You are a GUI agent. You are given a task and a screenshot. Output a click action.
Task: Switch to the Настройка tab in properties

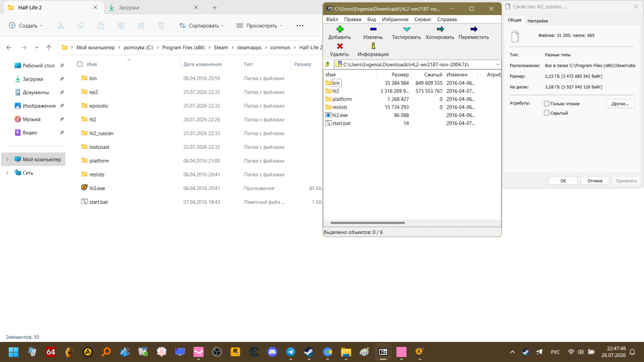[x=538, y=21]
